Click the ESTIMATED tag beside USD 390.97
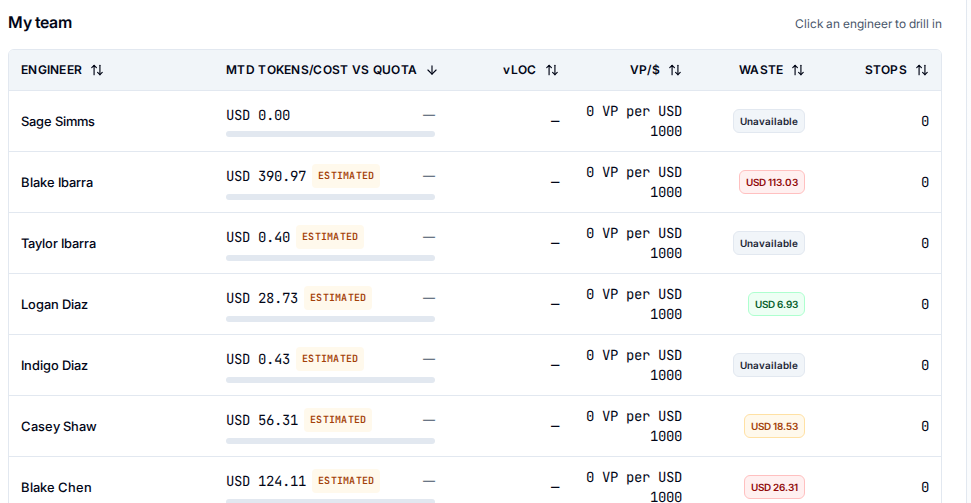Image resolution: width=971 pixels, height=503 pixels. [x=346, y=175]
